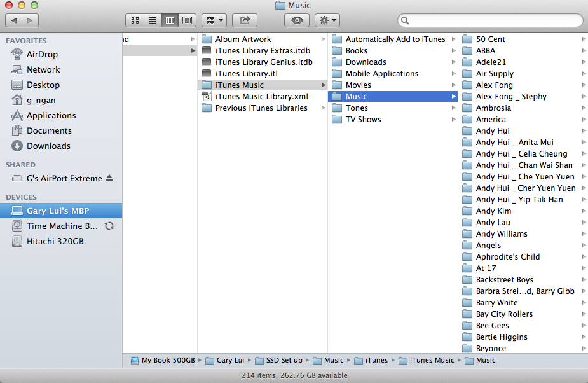The width and height of the screenshot is (588, 383).
Task: Open Downloads in the sidebar favorites
Action: click(61, 146)
